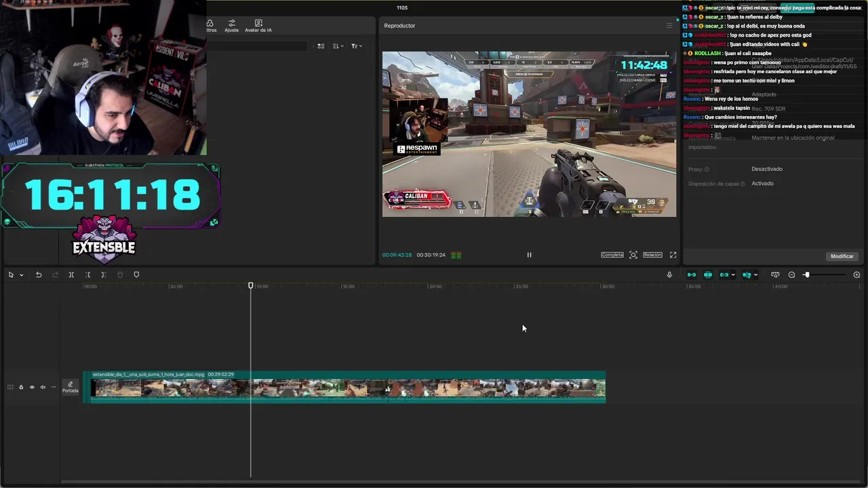This screenshot has width=868, height=488.
Task: Open the preview axis dropdown arrow
Action: (x=755, y=275)
